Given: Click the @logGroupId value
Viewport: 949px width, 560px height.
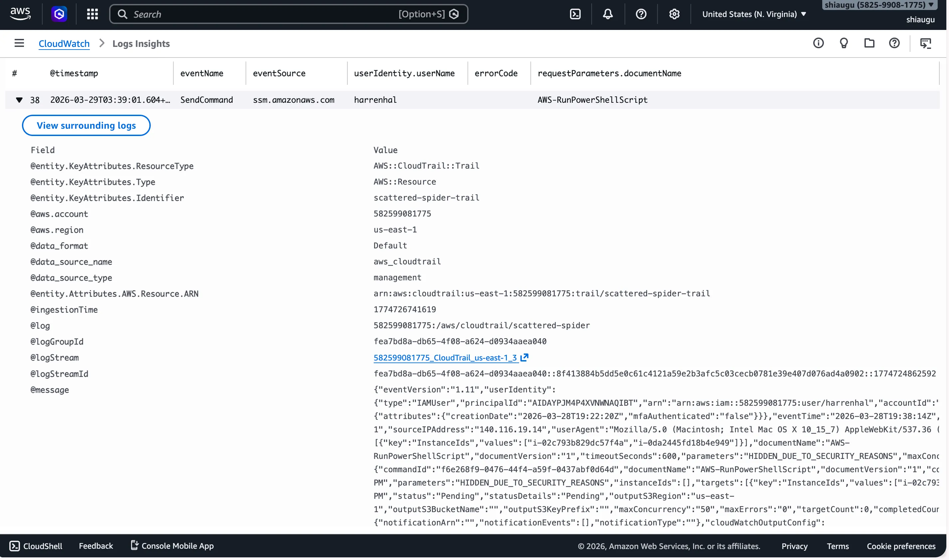Looking at the screenshot, I should [460, 342].
